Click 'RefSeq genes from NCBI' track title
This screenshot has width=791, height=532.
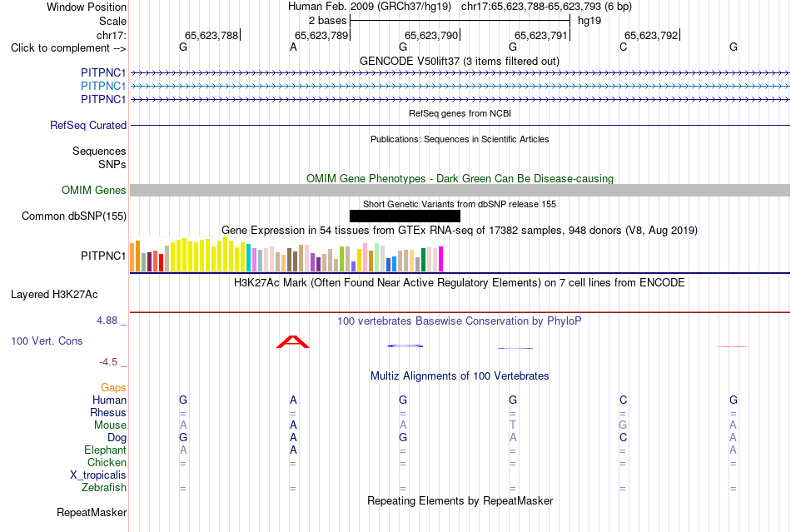pyautogui.click(x=460, y=113)
